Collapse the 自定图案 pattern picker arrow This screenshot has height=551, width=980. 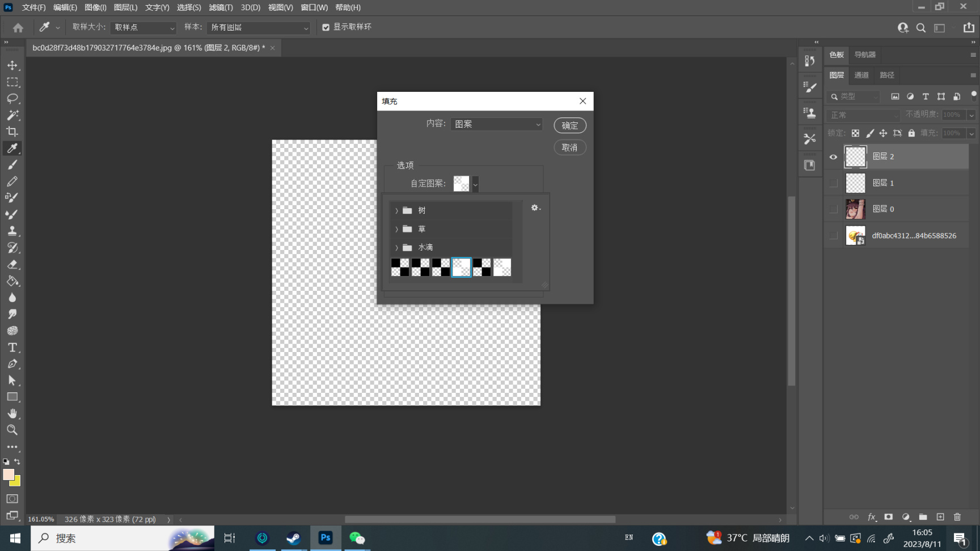point(475,184)
